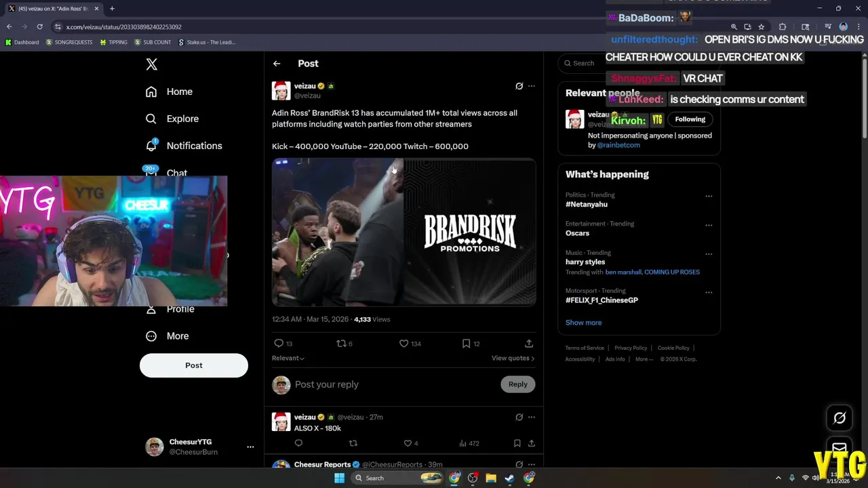Open View quotes link

point(513,358)
